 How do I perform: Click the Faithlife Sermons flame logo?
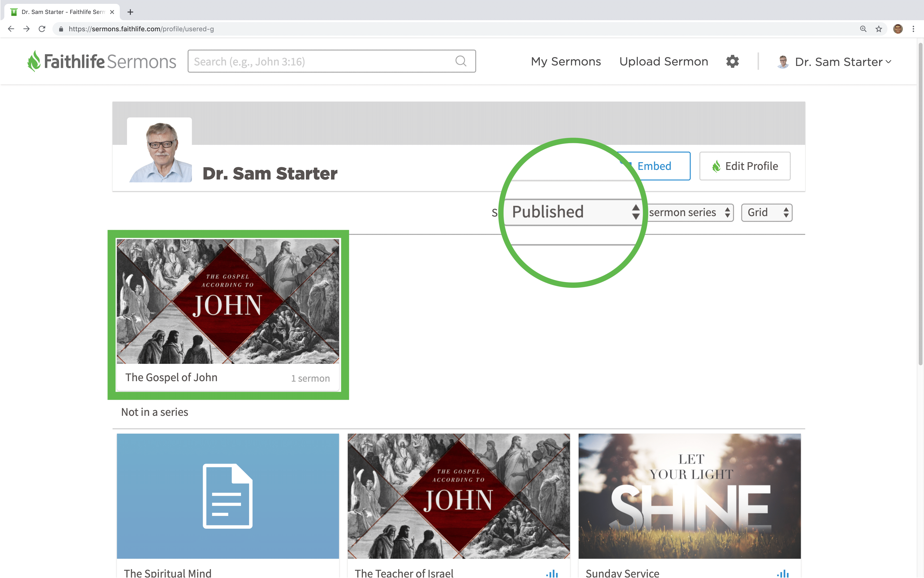[x=34, y=61]
